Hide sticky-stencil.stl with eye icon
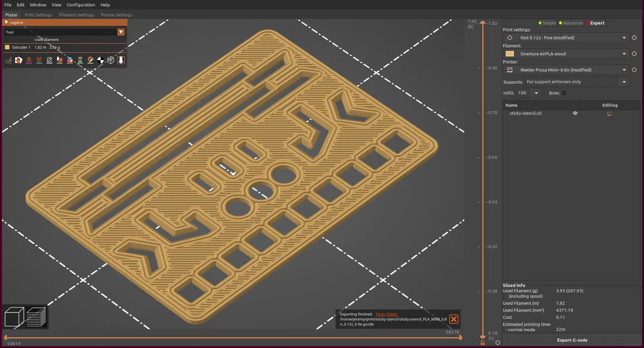644x348 pixels. [575, 113]
